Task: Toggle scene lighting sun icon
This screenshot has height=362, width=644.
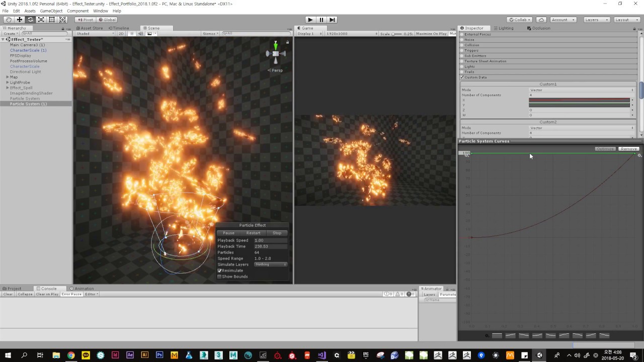Action: pos(132,34)
